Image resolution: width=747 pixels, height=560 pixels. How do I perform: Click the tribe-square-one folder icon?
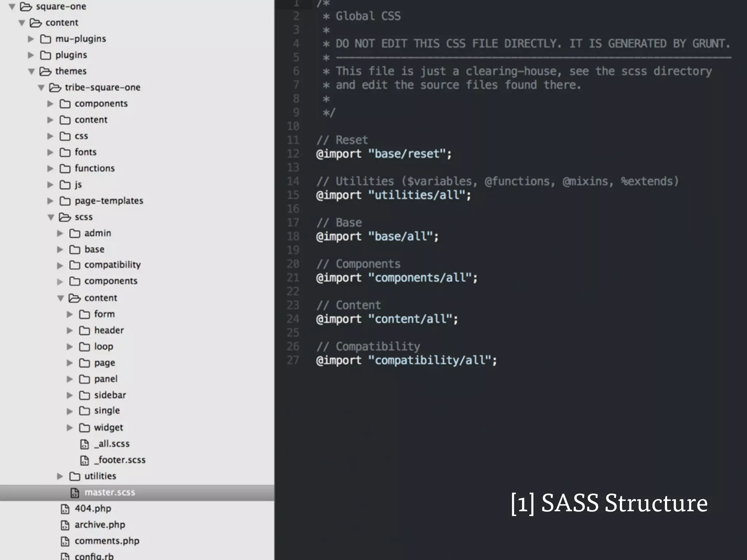pos(55,87)
